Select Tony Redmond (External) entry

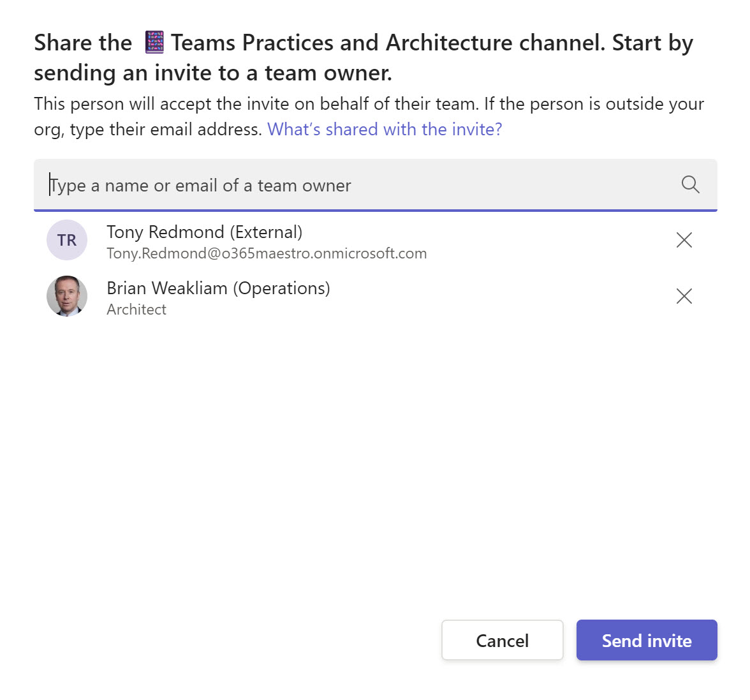click(x=204, y=232)
